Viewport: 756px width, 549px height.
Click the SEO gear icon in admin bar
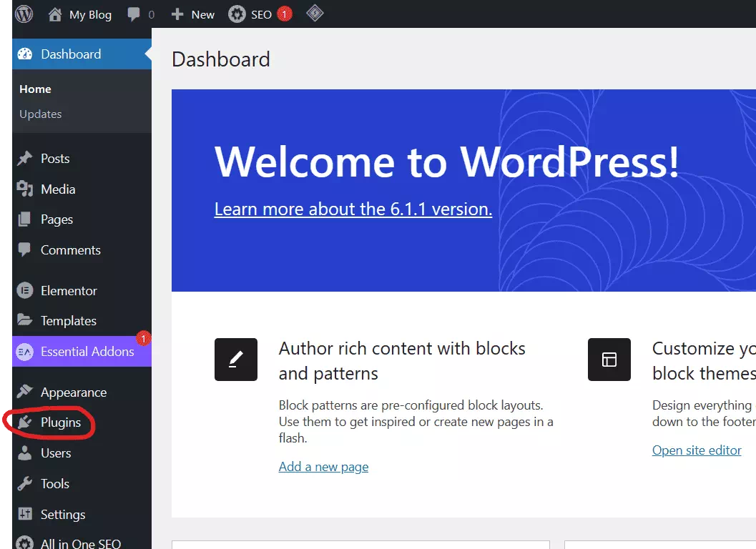pyautogui.click(x=237, y=14)
